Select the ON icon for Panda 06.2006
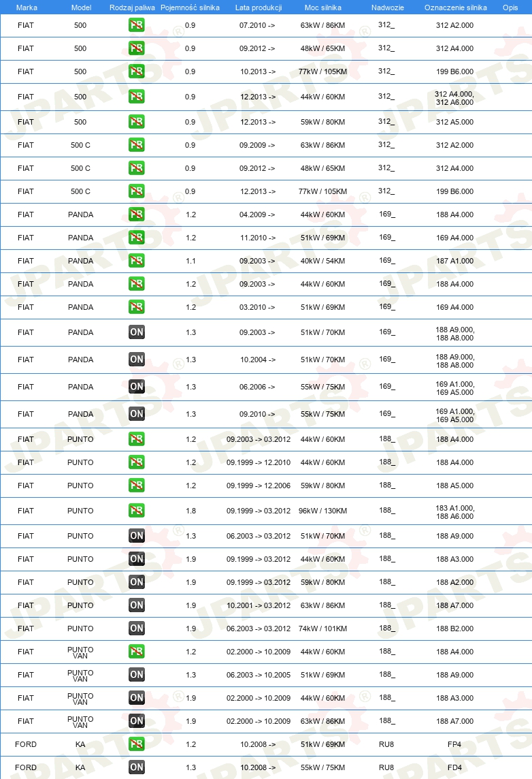The width and height of the screenshot is (532, 779). click(x=137, y=387)
